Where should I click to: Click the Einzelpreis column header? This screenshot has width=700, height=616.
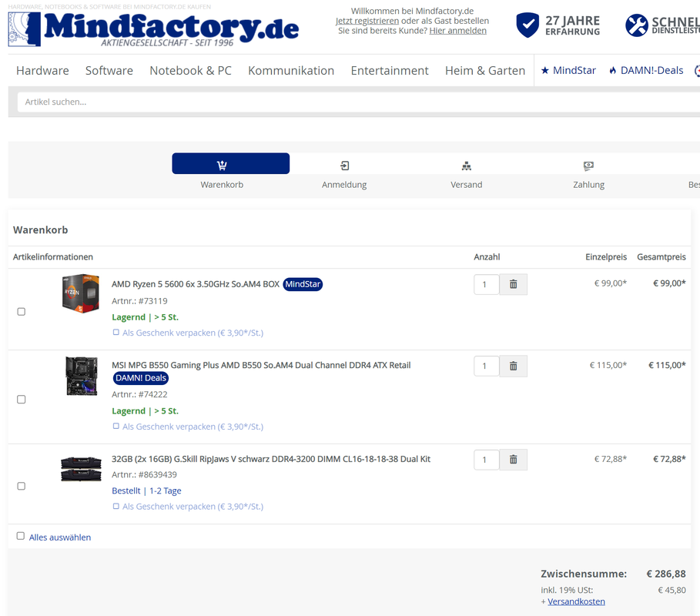[x=606, y=257]
